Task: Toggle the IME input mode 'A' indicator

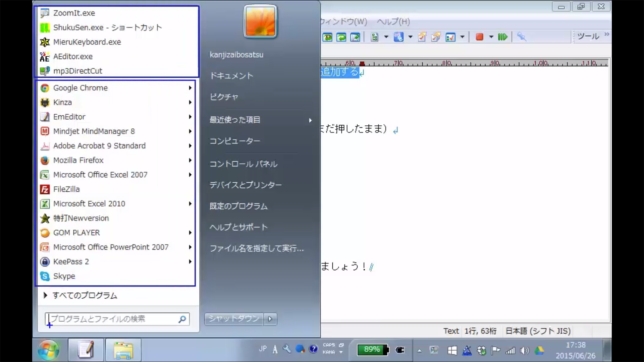Action: [275, 350]
